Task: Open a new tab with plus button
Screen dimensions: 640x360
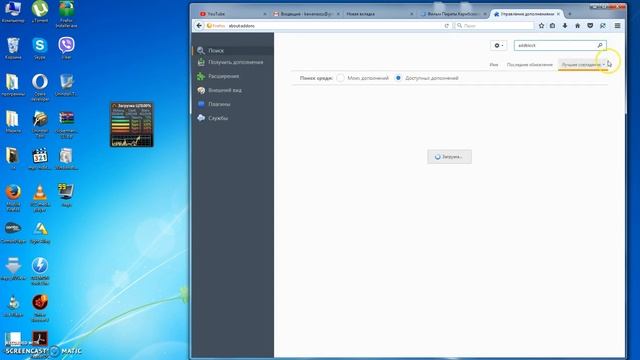Action: 570,14
